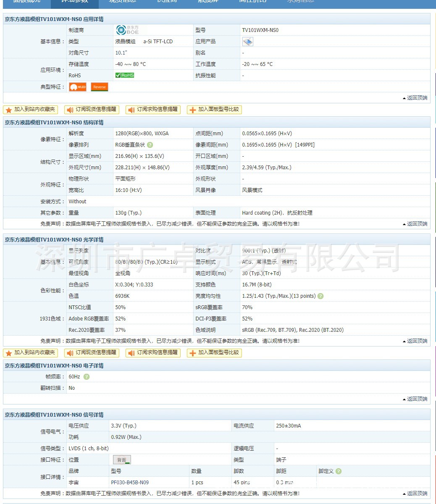Open help icon beside 亮度均匀性 value
Screen dimensions: 436x504
coord(320,296)
